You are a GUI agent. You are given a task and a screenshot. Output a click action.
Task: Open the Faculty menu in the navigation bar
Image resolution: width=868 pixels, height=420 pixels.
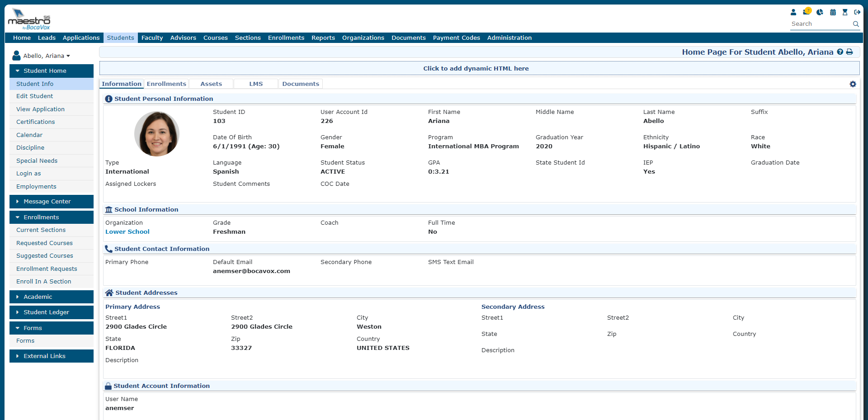(x=152, y=38)
